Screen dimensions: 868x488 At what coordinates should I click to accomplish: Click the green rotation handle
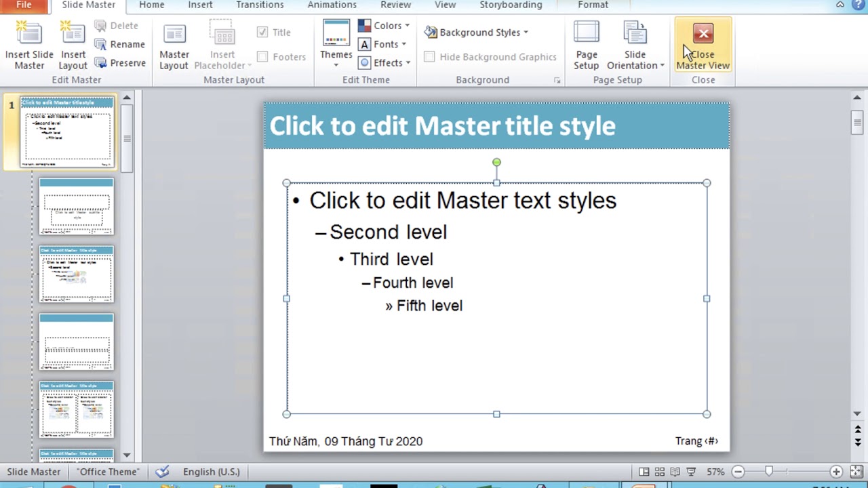(496, 162)
